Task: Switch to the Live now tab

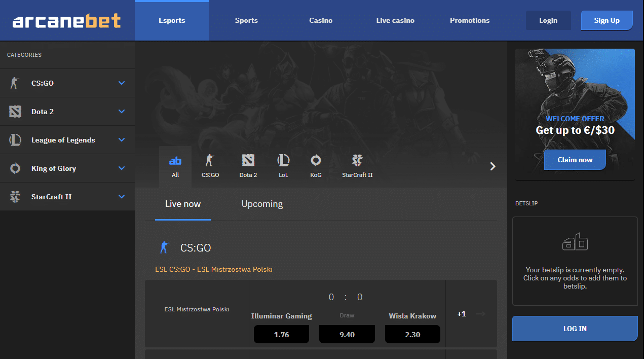Action: click(x=183, y=204)
